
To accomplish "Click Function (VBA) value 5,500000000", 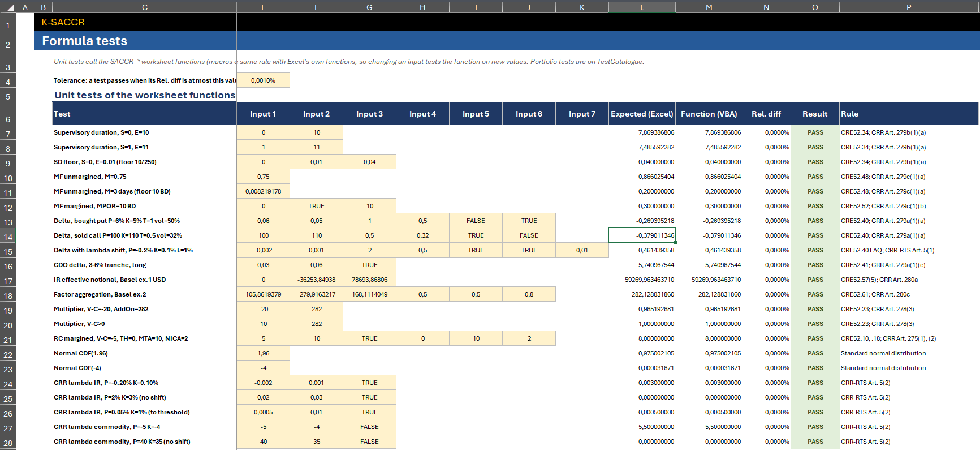I will tap(709, 427).
